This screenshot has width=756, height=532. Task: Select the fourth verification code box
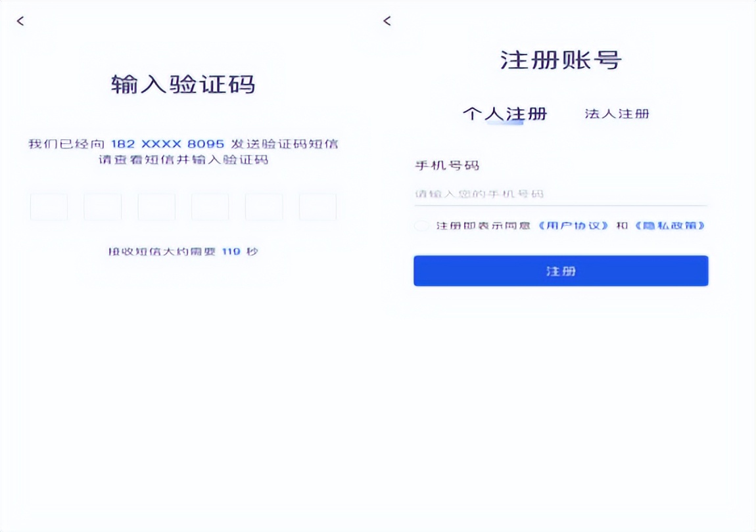[210, 207]
